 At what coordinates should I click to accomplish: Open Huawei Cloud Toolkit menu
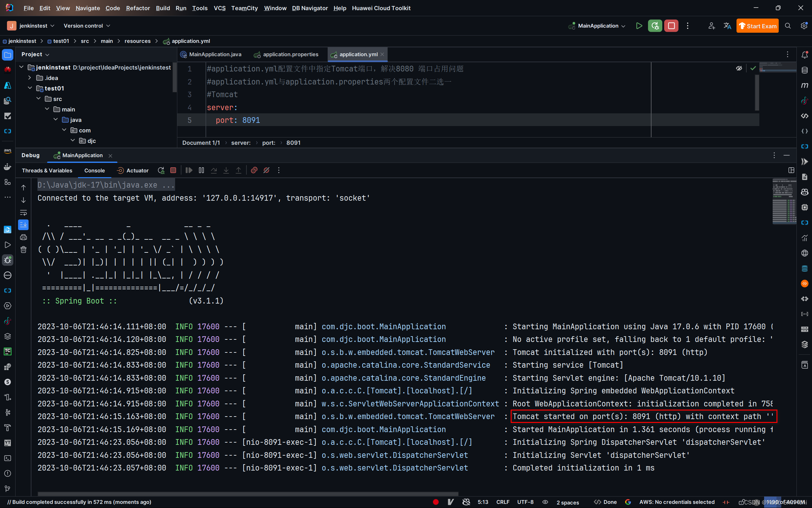(x=381, y=8)
